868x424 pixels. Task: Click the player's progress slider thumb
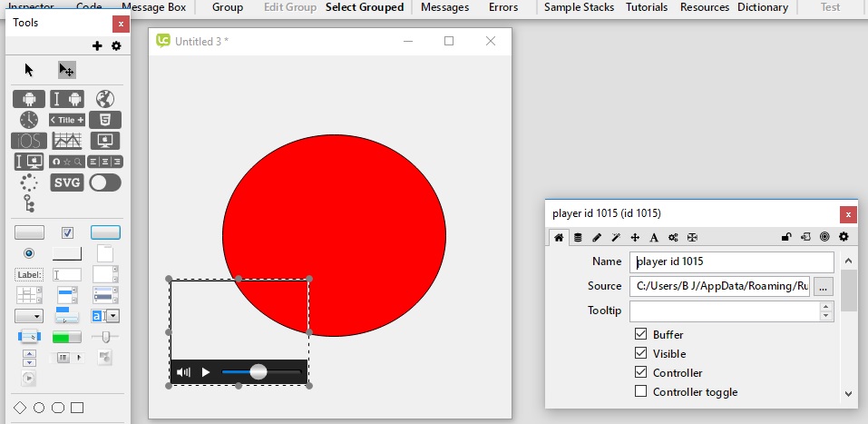(258, 372)
